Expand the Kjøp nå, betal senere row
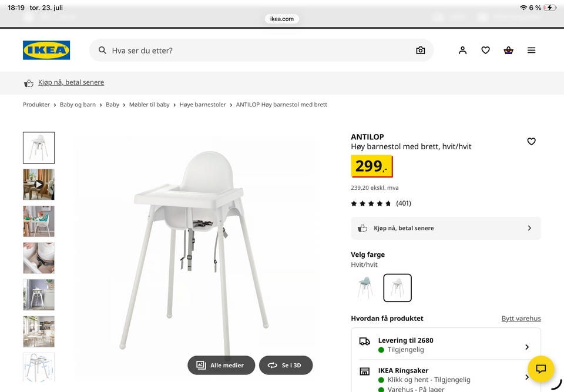Image resolution: width=564 pixels, height=392 pixels. pyautogui.click(x=446, y=228)
